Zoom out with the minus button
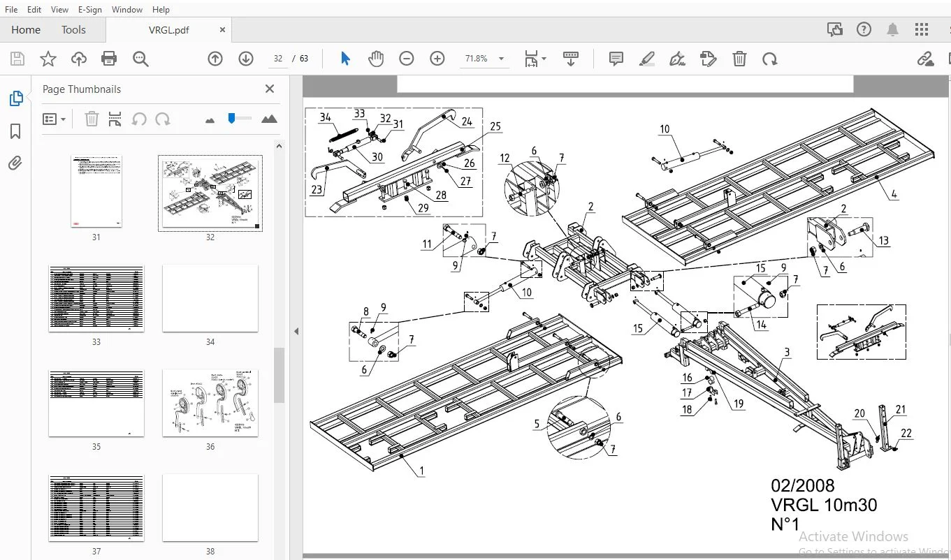 pos(407,59)
